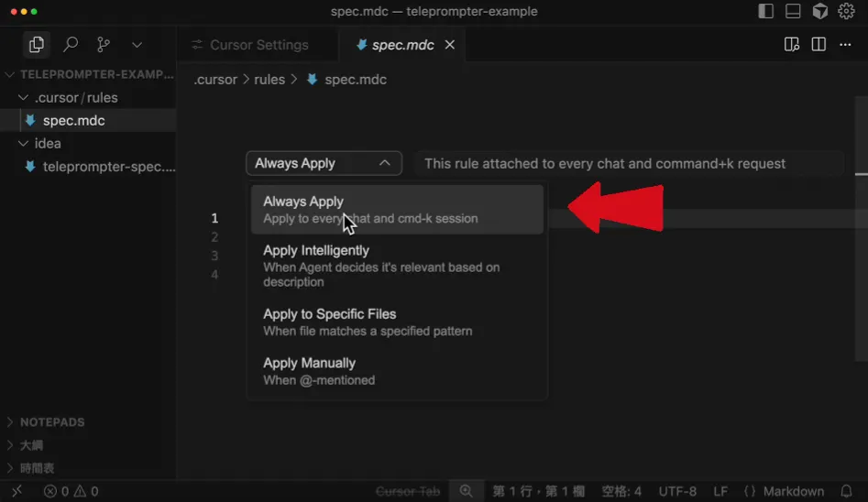The height and width of the screenshot is (502, 868).
Task: Switch to the spec.mdc editor tab
Action: (x=402, y=45)
